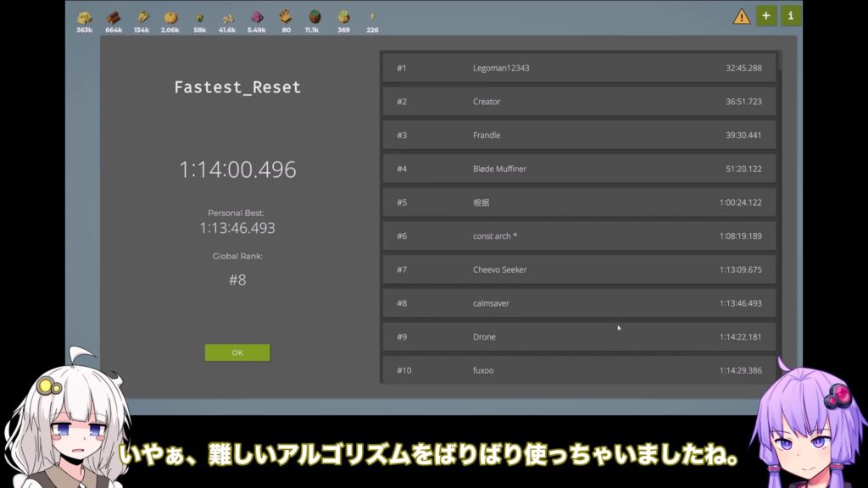Click the pumpkin icon showing 2.06k
Viewport: 868px width, 488px height.
pos(170,18)
